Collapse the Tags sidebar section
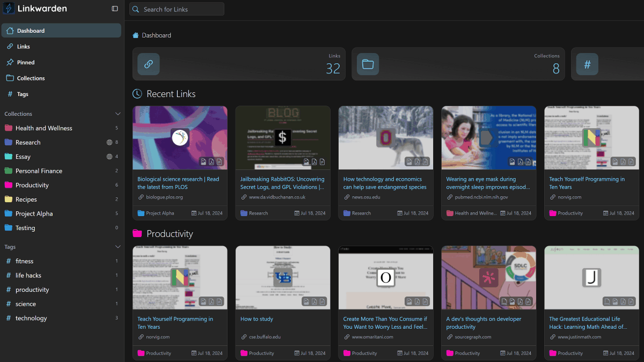This screenshot has height=362, width=644. (x=118, y=247)
